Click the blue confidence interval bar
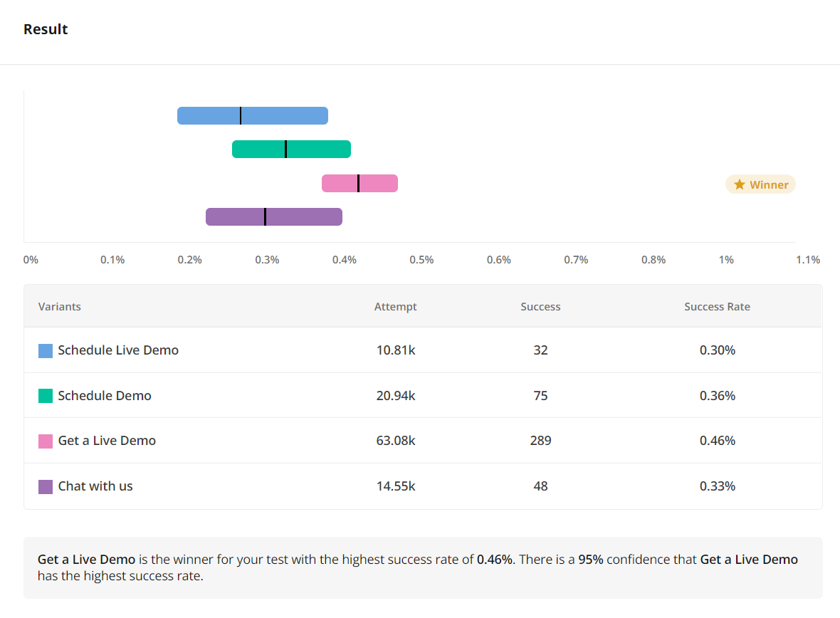 click(x=253, y=115)
